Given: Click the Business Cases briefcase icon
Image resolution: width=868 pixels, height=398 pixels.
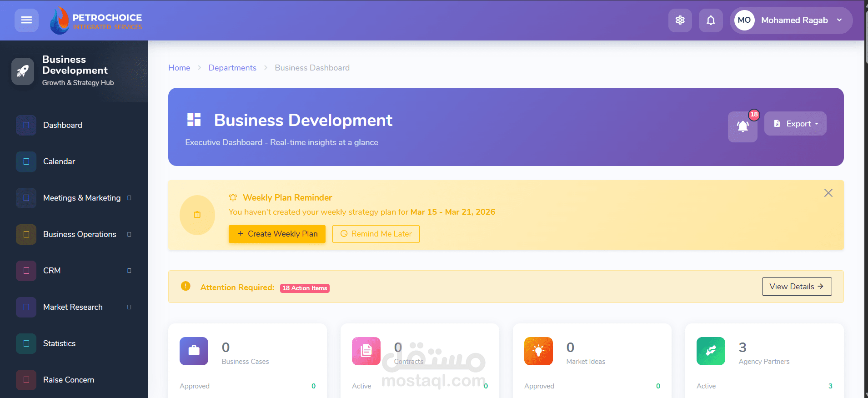Looking at the screenshot, I should [x=194, y=351].
